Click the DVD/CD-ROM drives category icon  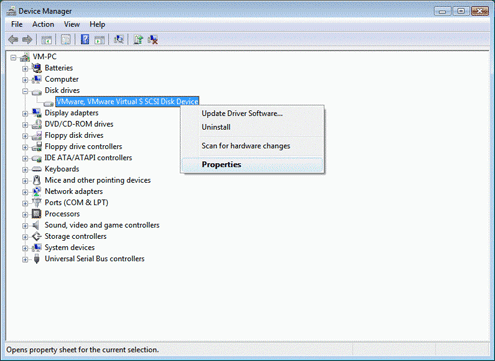pyautogui.click(x=37, y=124)
